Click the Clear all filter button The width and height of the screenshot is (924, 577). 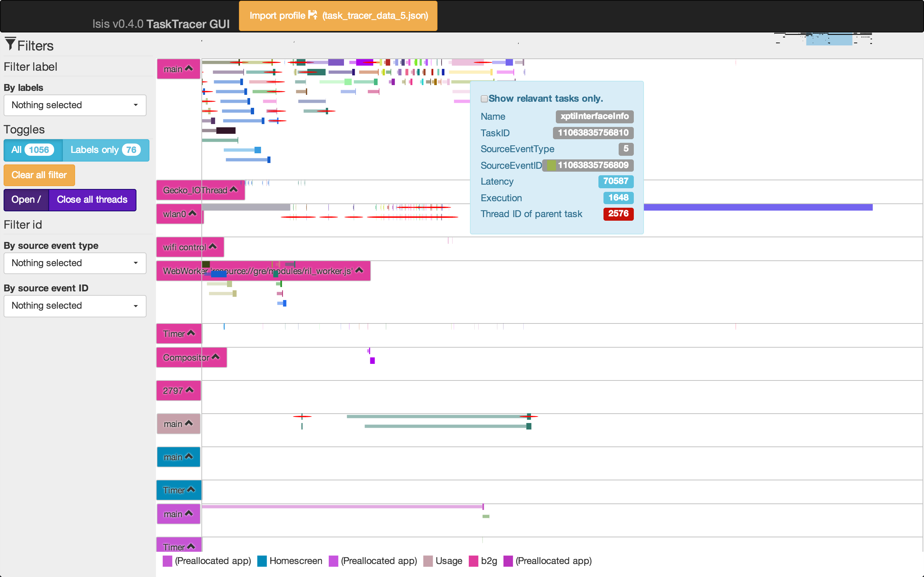[x=39, y=175]
